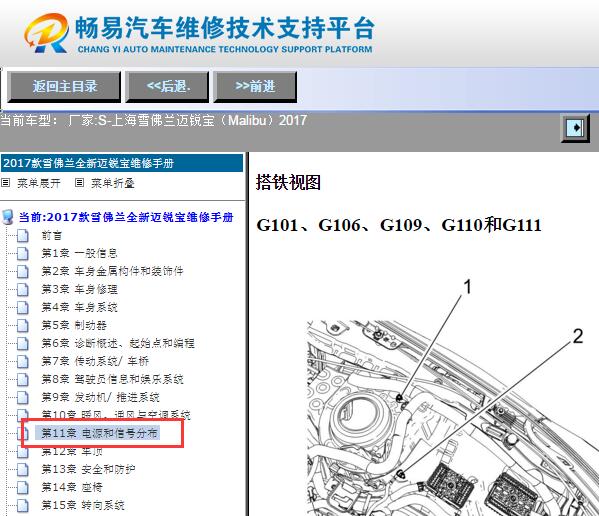
Task: Collapse all with the 菜单折叠 link
Action: point(113,183)
